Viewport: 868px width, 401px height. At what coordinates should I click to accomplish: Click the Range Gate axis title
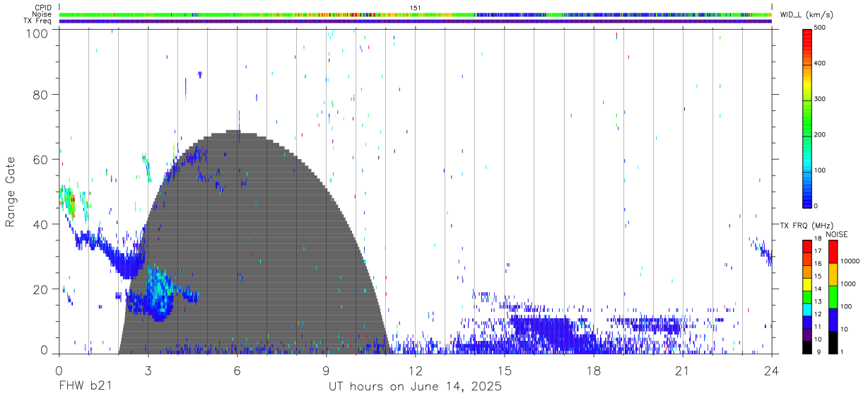(11, 191)
